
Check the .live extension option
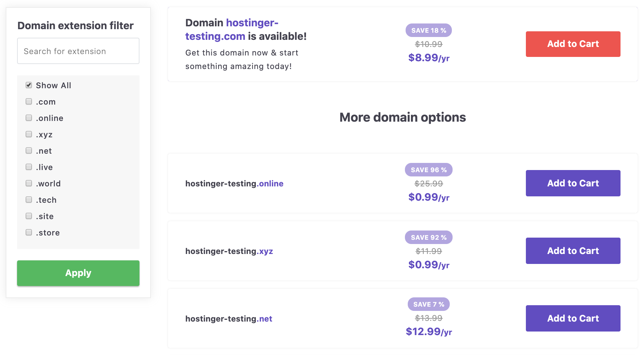(x=29, y=167)
